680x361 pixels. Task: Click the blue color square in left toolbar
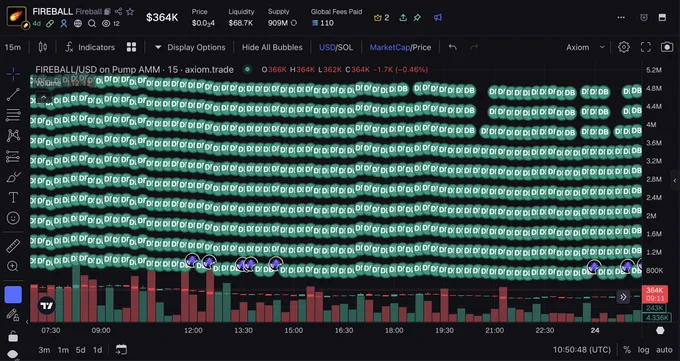[x=13, y=295]
